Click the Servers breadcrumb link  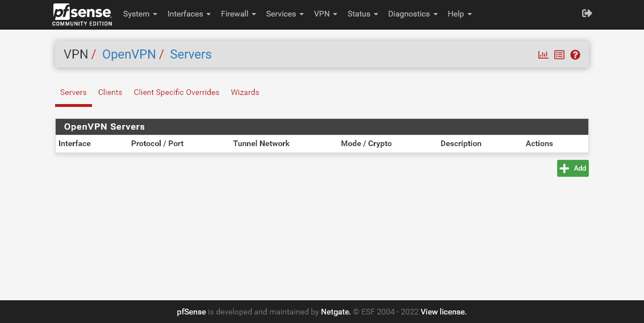[191, 55]
